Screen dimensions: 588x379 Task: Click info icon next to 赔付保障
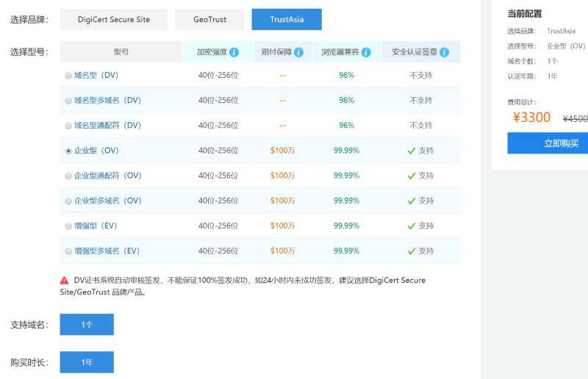click(298, 52)
